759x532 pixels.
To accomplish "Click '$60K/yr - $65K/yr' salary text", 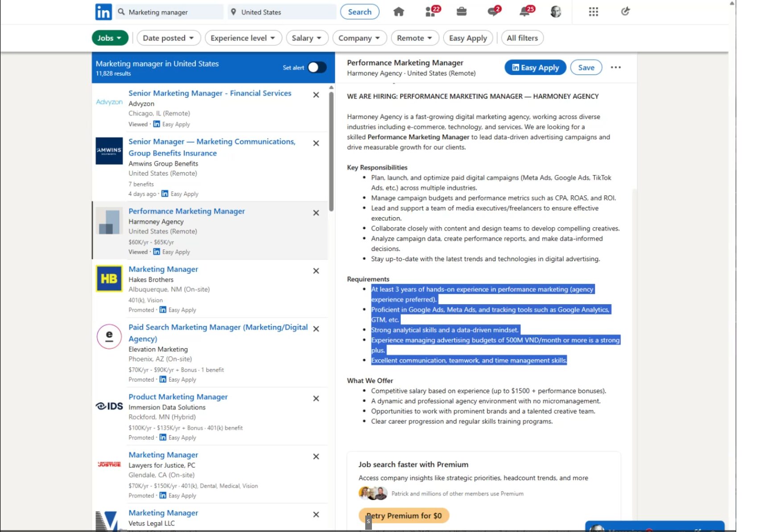I will tap(151, 242).
